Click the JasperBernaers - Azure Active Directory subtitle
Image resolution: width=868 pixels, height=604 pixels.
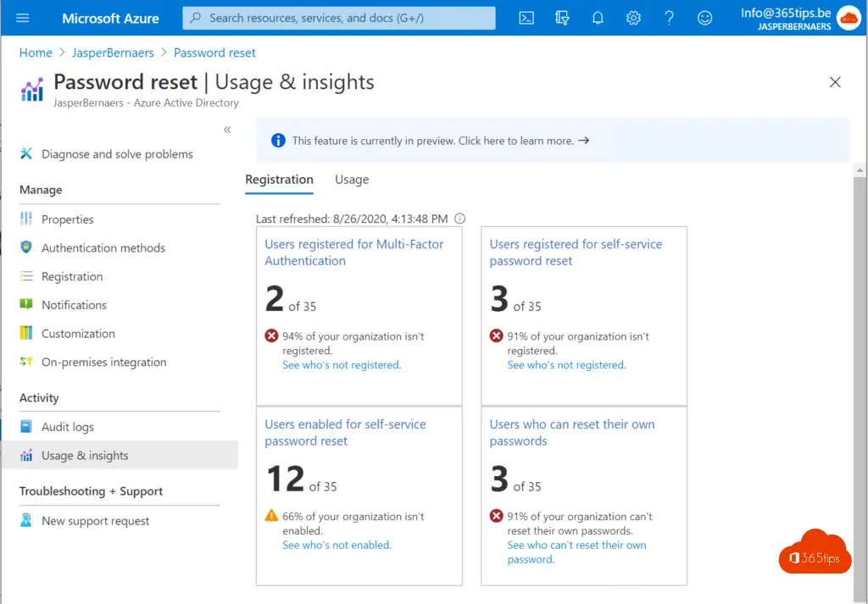click(146, 103)
